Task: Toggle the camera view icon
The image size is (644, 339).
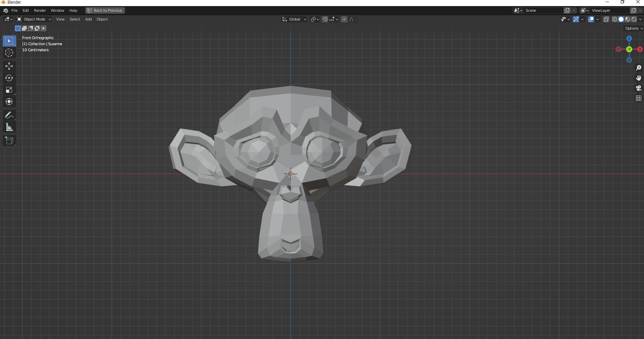Action: click(x=638, y=88)
